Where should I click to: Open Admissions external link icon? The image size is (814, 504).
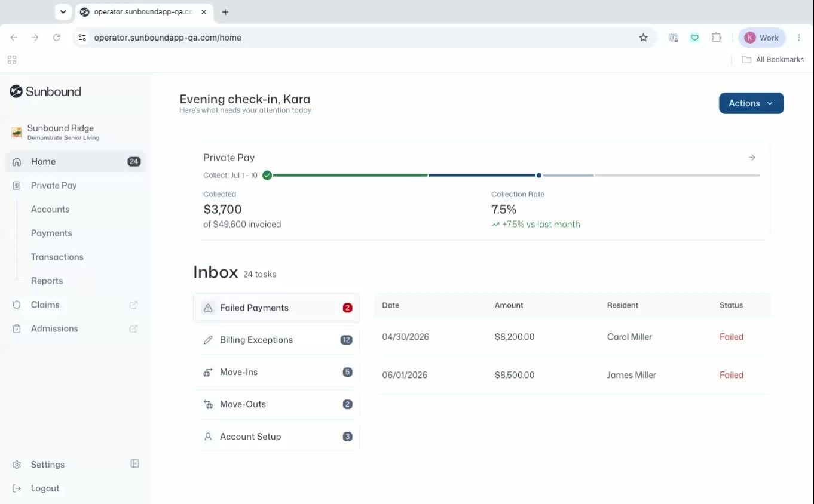click(x=134, y=328)
